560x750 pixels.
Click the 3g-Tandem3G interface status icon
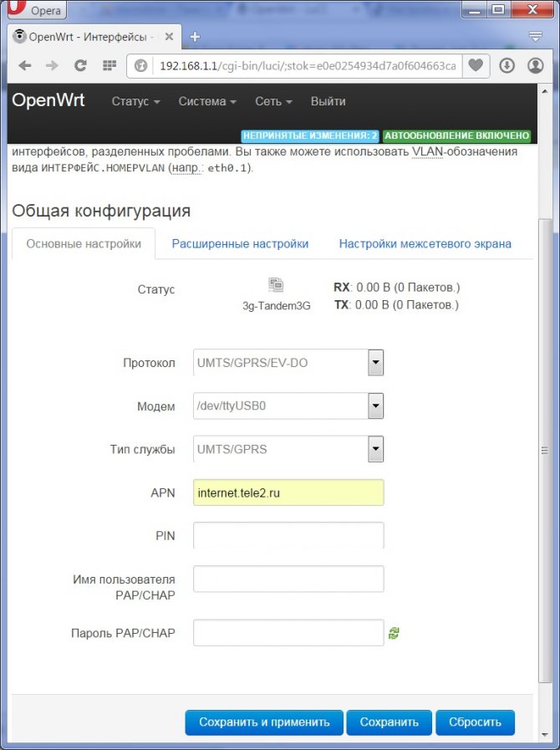tap(276, 285)
